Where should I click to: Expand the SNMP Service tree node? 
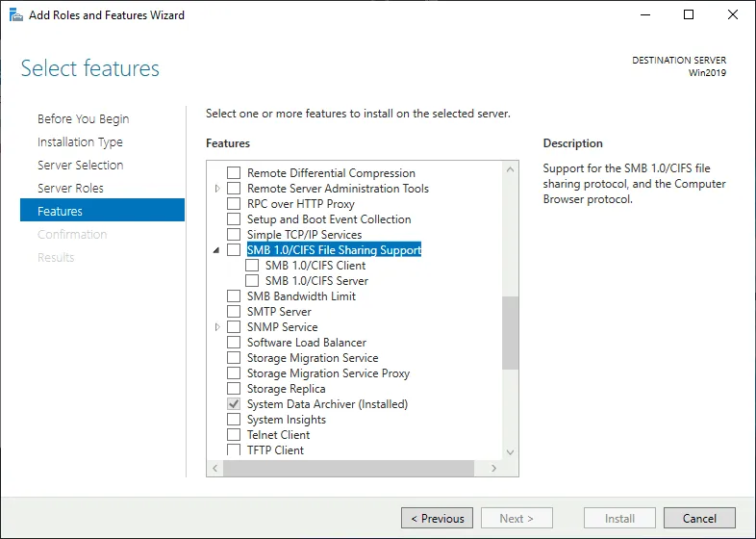(217, 327)
